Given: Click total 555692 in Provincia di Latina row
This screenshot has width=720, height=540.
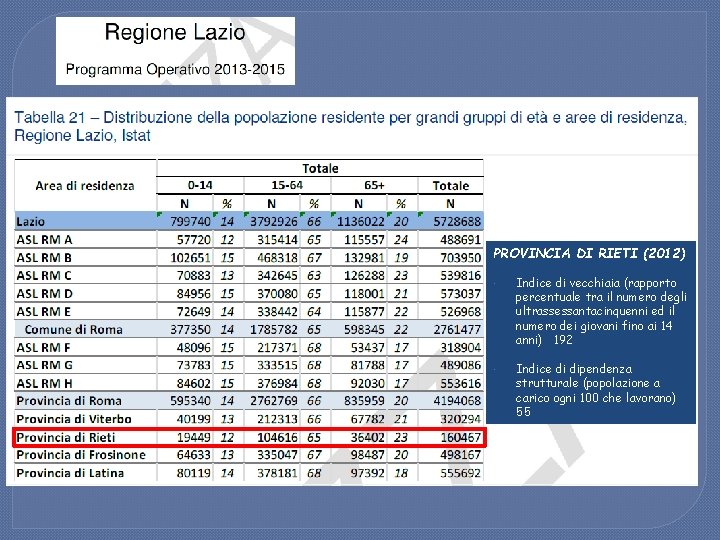Looking at the screenshot, I should click(x=461, y=473).
